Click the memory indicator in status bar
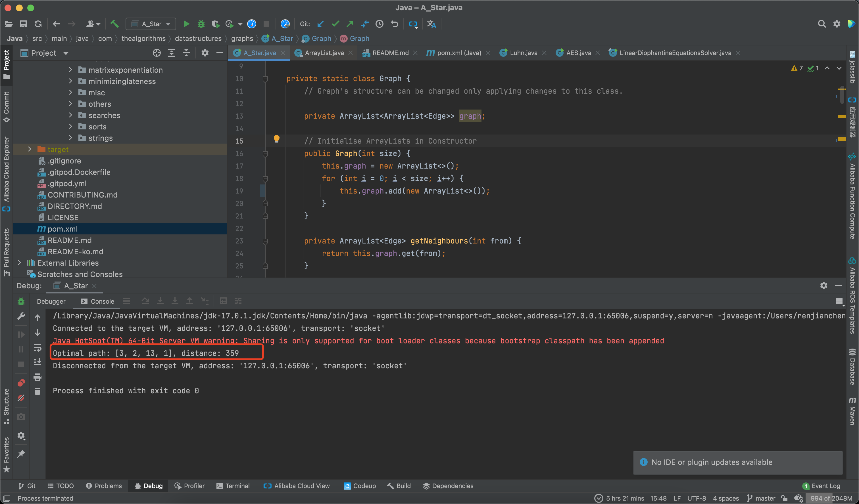859x504 pixels. [831, 498]
